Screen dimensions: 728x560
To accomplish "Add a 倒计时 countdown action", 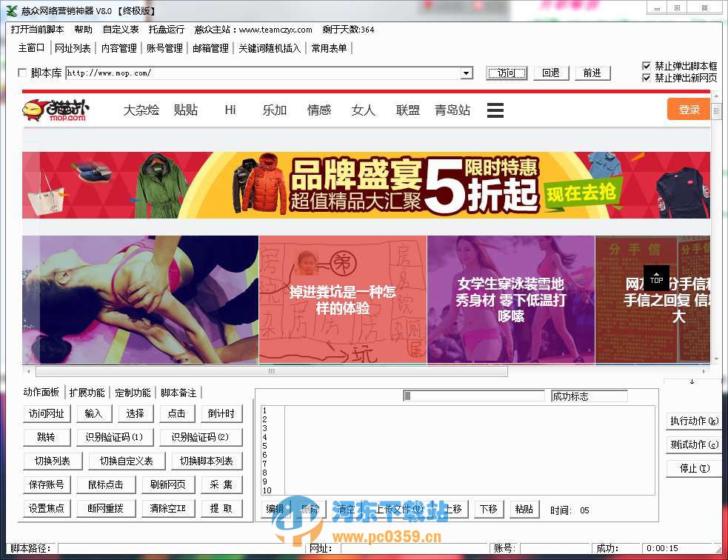I will click(x=222, y=413).
